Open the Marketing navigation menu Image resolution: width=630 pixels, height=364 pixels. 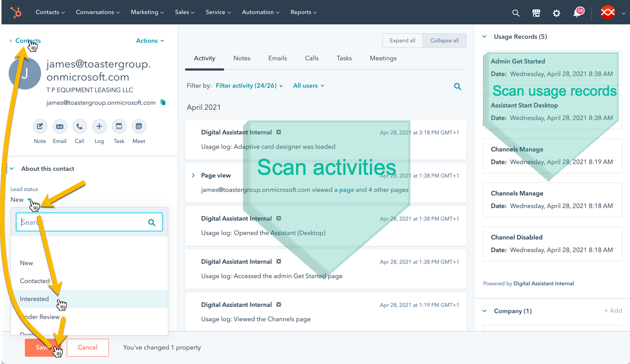click(147, 12)
